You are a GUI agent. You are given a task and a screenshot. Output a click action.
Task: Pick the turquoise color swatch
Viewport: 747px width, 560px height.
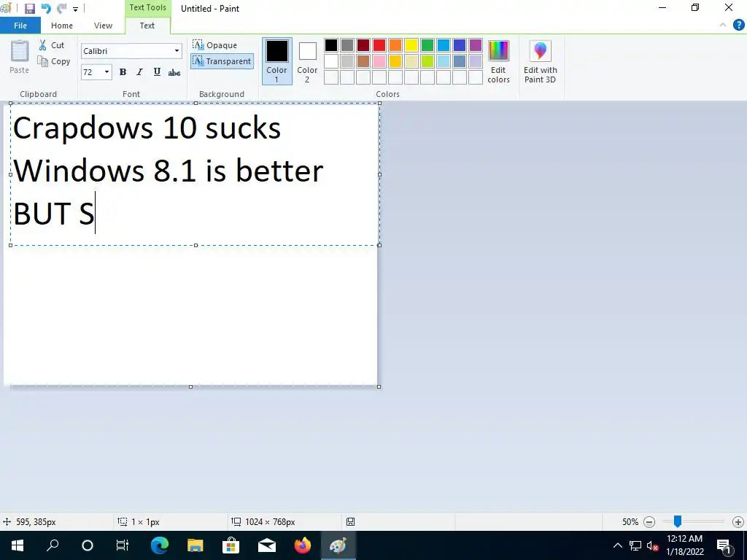pyautogui.click(x=443, y=45)
